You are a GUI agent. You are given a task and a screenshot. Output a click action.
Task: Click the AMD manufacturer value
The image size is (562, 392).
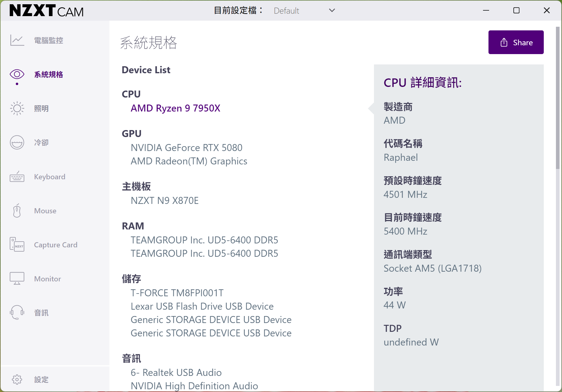395,120
